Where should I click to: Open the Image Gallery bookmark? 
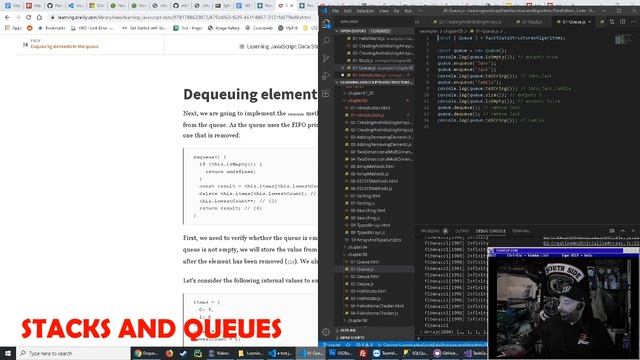[224, 28]
